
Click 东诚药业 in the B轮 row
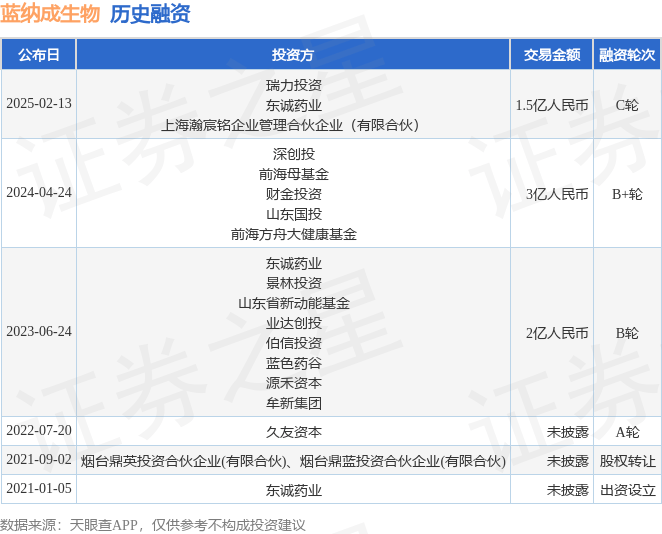click(x=293, y=263)
